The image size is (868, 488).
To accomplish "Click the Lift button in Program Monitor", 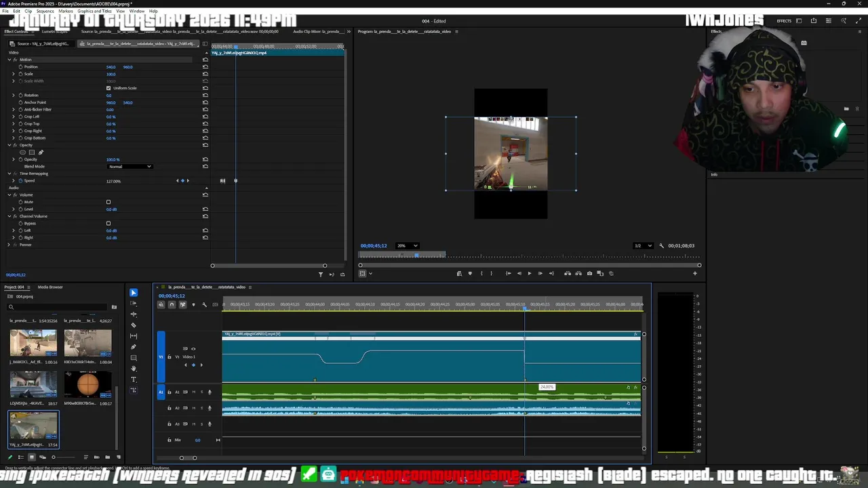I will [x=568, y=273].
